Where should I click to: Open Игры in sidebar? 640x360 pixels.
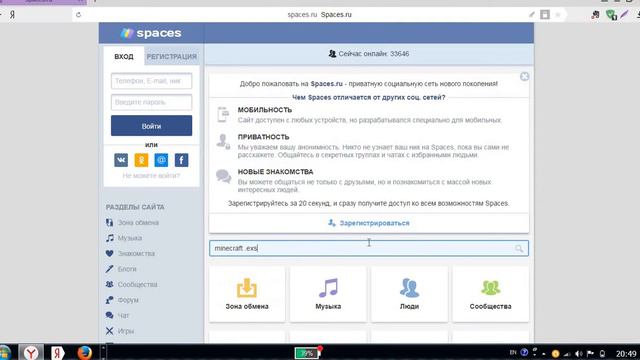click(x=125, y=331)
